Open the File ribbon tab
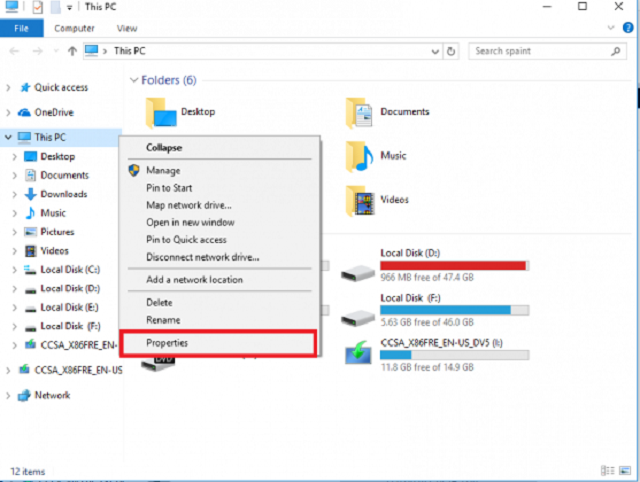The width and height of the screenshot is (640, 482). pyautogui.click(x=21, y=28)
